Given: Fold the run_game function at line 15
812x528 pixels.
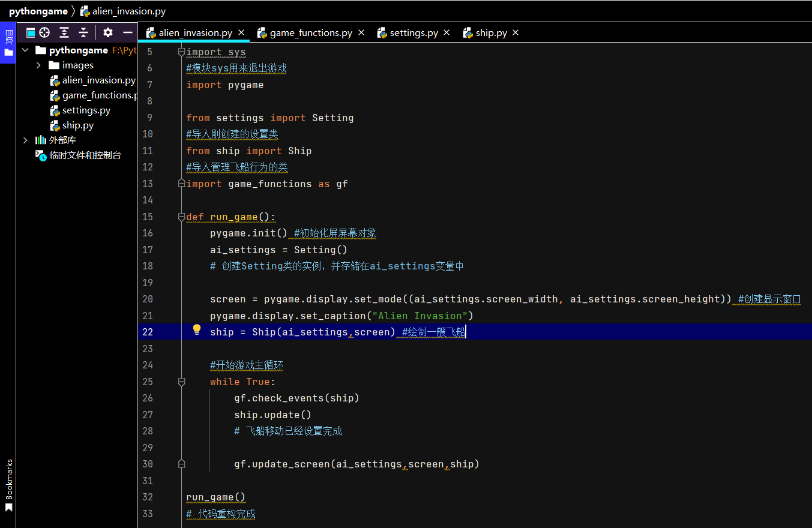Looking at the screenshot, I should tap(181, 217).
